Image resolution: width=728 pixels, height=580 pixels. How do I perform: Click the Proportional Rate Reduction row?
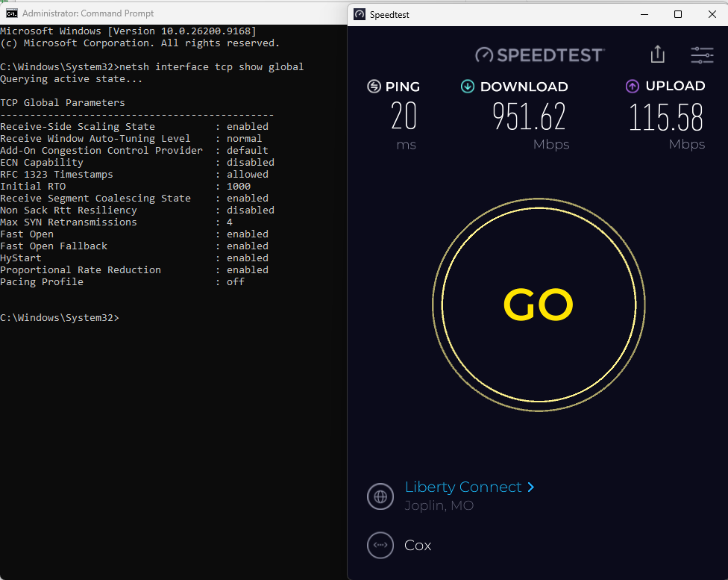click(134, 270)
